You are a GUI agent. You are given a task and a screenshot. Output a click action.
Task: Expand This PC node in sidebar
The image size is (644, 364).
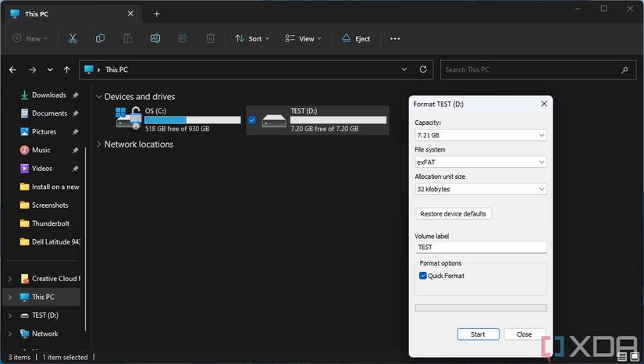(10, 297)
